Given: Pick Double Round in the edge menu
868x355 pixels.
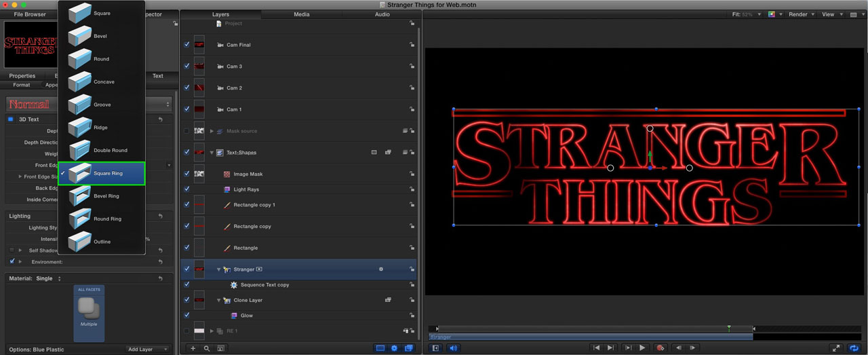Looking at the screenshot, I should point(101,150).
